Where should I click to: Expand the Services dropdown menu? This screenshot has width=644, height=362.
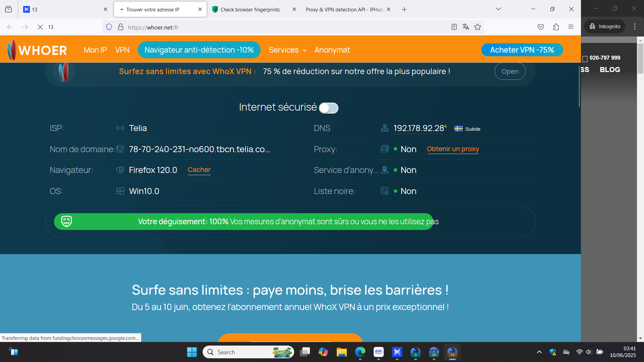pos(287,50)
